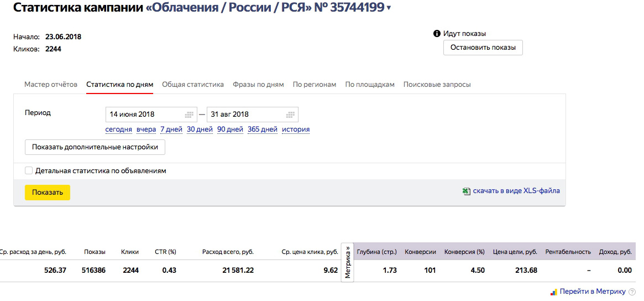Image resolution: width=644 pixels, height=301 pixels.
Task: Click the Клики column header
Action: 130,252
